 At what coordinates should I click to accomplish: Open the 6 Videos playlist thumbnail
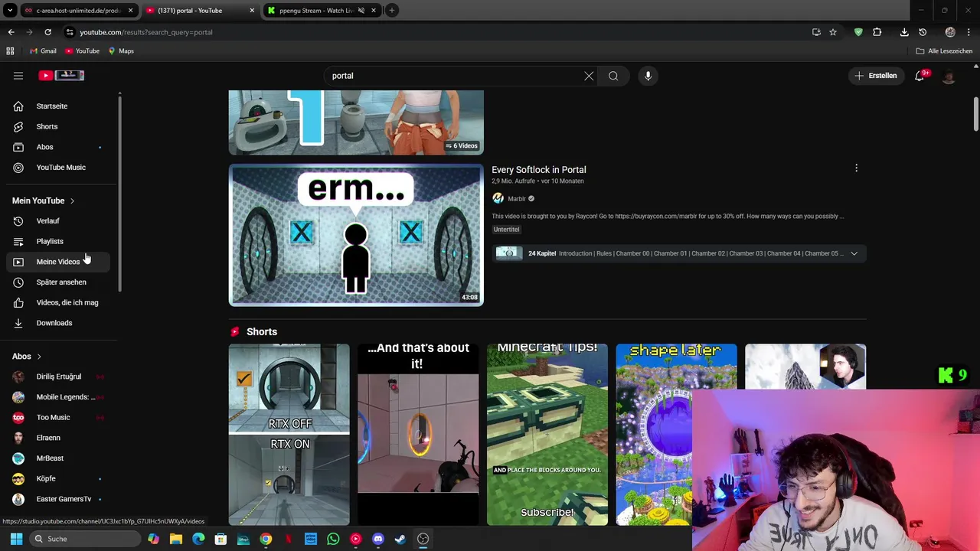[356, 122]
